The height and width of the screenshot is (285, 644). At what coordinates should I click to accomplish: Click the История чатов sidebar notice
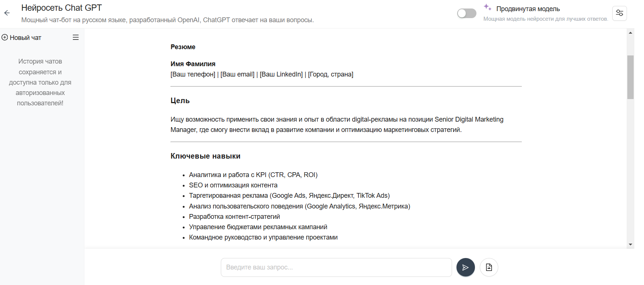[40, 82]
